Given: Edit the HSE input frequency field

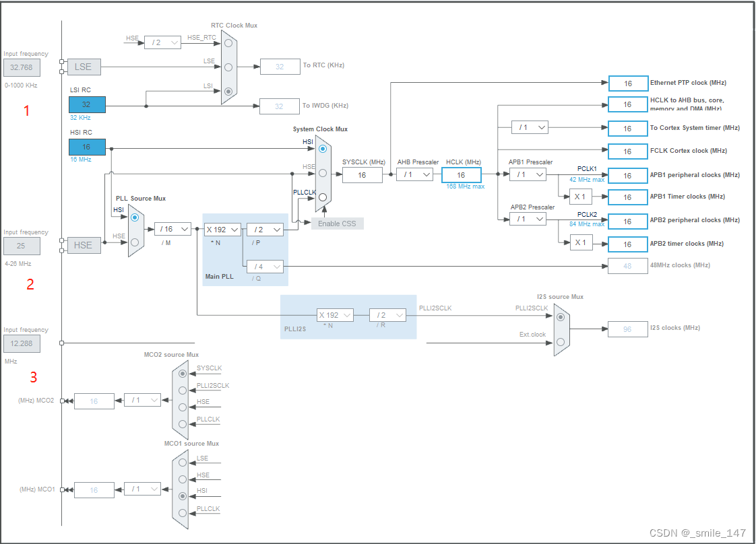Looking at the screenshot, I should tap(22, 246).
